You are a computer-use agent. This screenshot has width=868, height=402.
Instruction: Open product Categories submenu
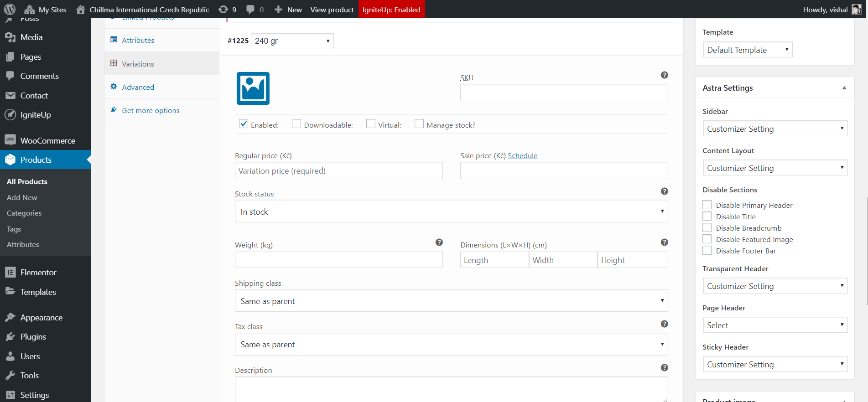(24, 213)
